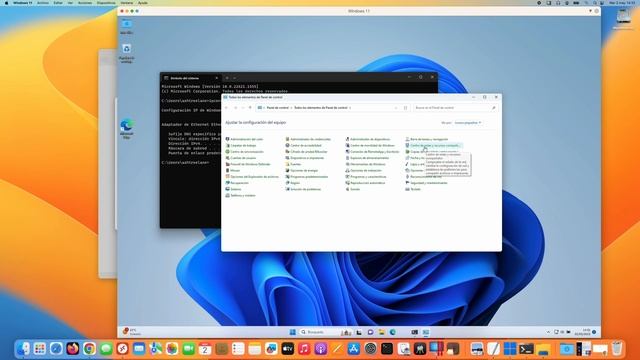Open the Terminal tab dropdown chevron

[x=235, y=78]
